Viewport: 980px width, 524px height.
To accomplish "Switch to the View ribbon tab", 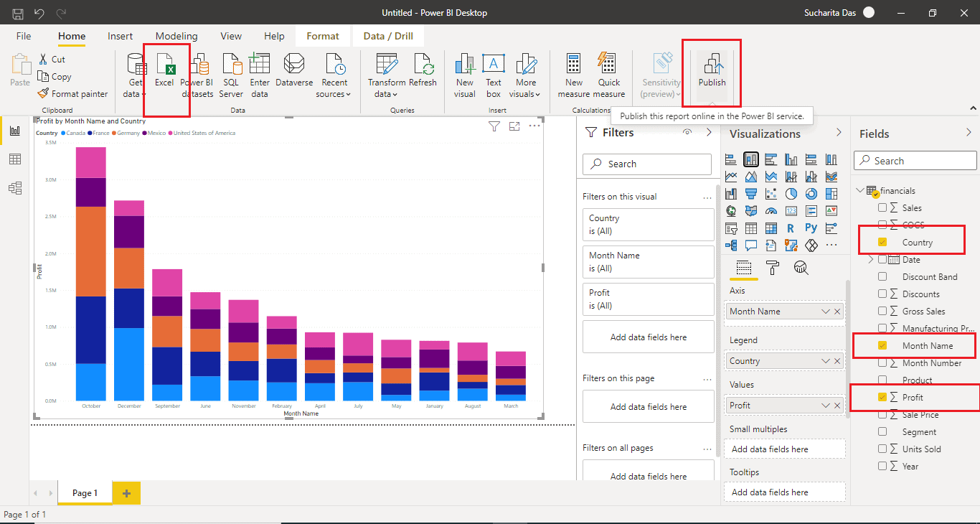I will tap(231, 36).
